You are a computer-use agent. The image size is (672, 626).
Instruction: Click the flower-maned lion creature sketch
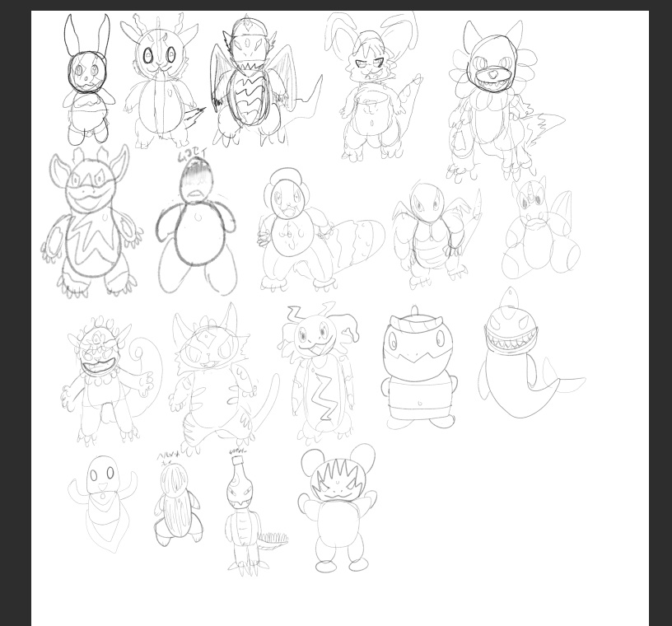pyautogui.click(x=506, y=100)
